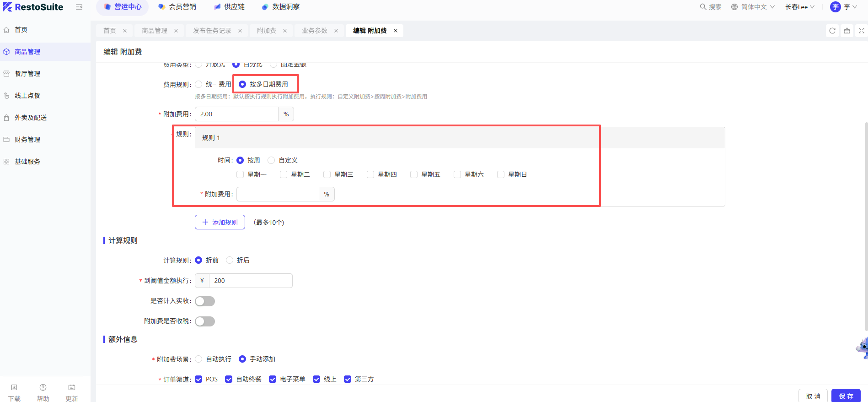Screen dimensions: 868x402
Task: Click the 更新 update icon in sidebar footer
Action: pyautogui.click(x=72, y=387)
